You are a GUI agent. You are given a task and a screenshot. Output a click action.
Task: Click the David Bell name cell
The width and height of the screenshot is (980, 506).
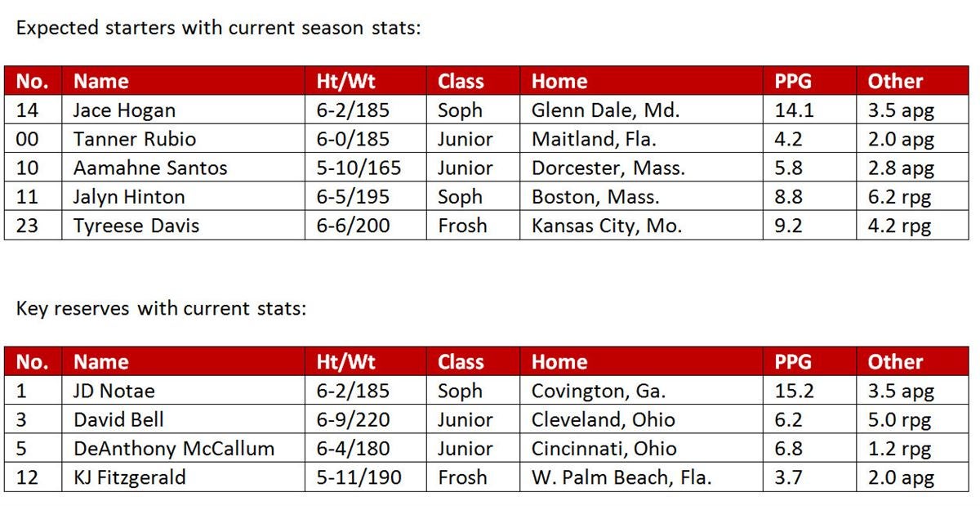click(x=184, y=420)
